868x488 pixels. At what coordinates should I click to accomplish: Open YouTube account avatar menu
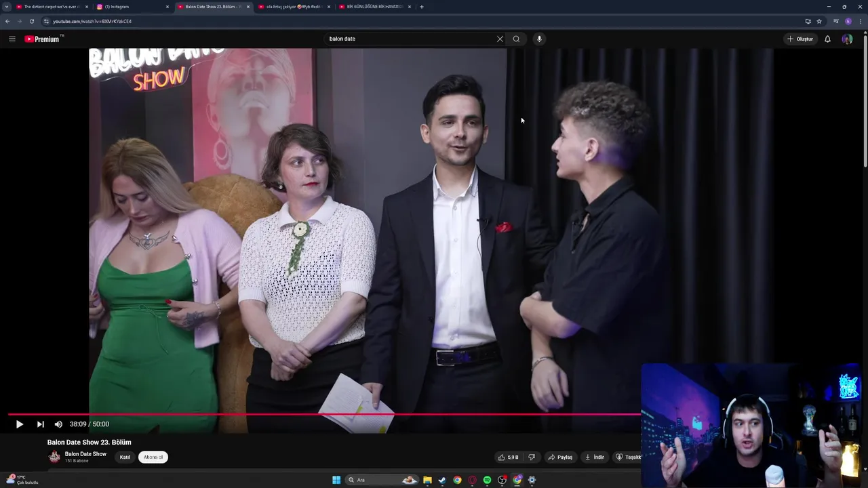[847, 39]
